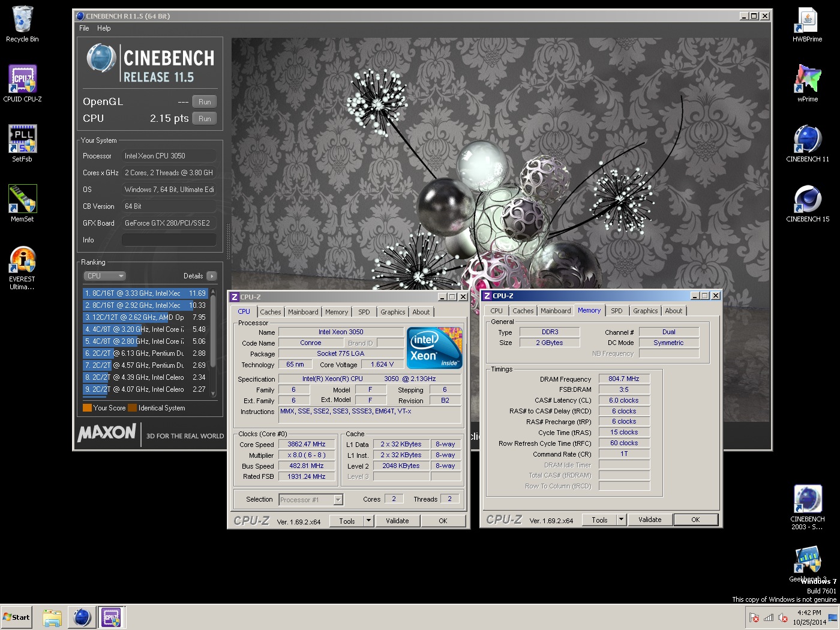Switch to Caches tab in right CPU-Z
840x630 pixels.
point(523,311)
